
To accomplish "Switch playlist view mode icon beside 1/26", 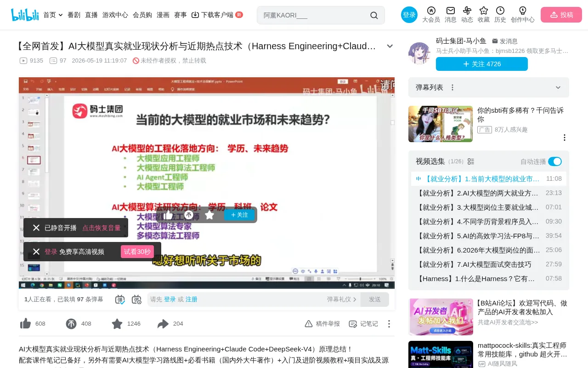I will (x=471, y=161).
